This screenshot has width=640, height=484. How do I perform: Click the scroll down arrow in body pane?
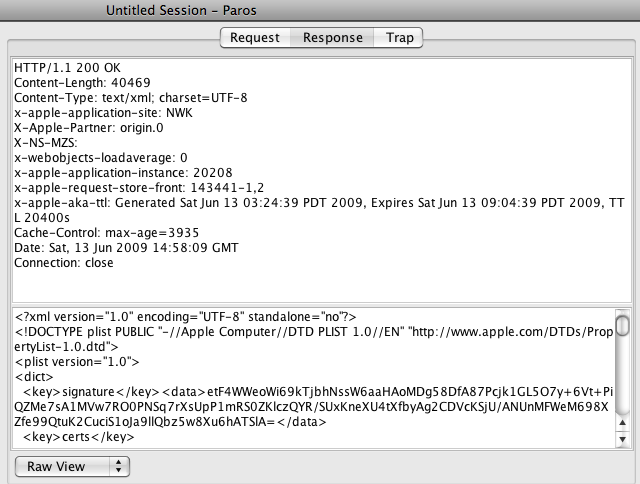pyautogui.click(x=623, y=440)
